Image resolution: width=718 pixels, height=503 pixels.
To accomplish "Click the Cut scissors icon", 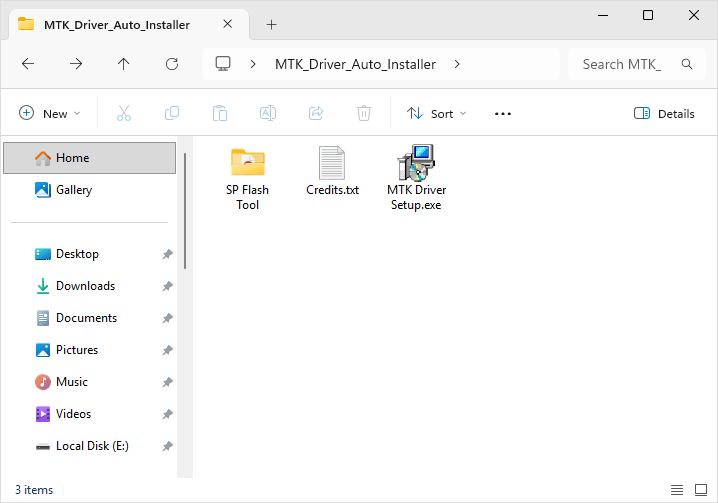I will click(x=124, y=113).
